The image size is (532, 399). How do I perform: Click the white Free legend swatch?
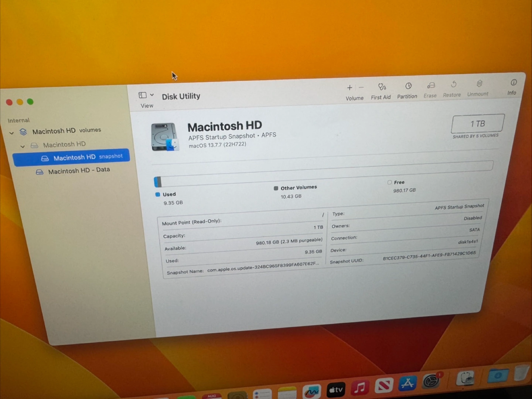coord(389,182)
